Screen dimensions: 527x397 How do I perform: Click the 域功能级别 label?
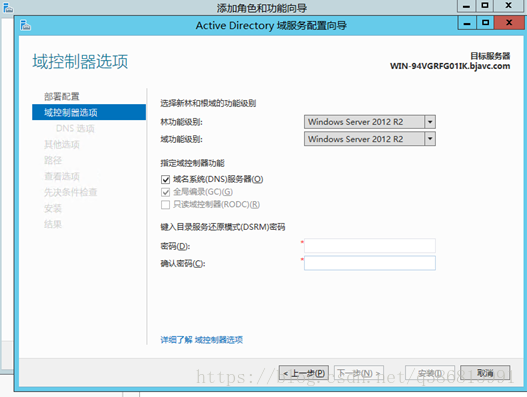[181, 139]
